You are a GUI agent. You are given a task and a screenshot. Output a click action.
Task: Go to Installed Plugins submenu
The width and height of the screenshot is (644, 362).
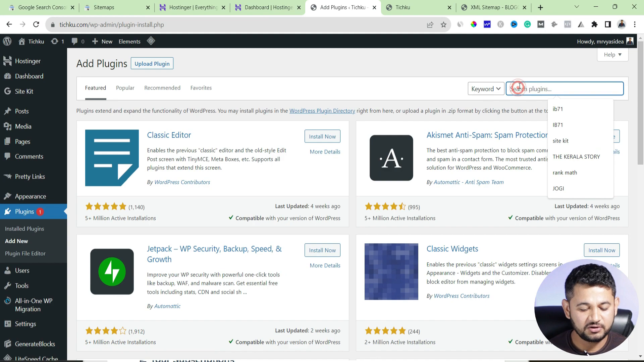24,229
